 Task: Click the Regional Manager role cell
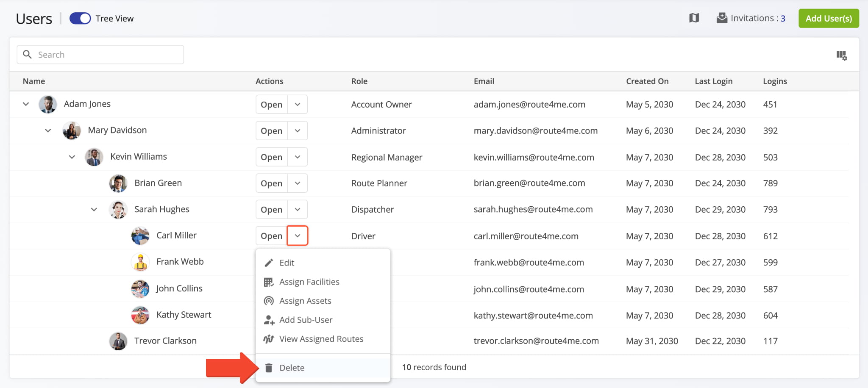[387, 157]
